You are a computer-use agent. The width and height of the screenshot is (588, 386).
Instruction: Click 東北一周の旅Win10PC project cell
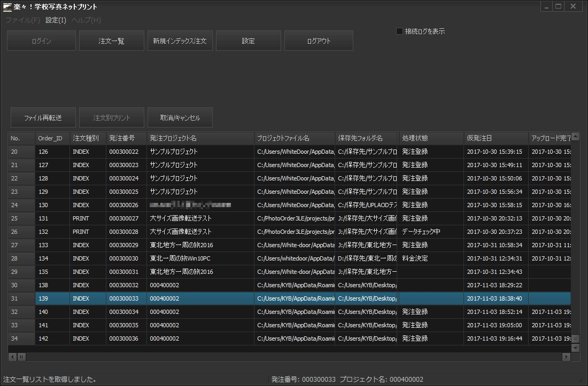tap(200, 258)
